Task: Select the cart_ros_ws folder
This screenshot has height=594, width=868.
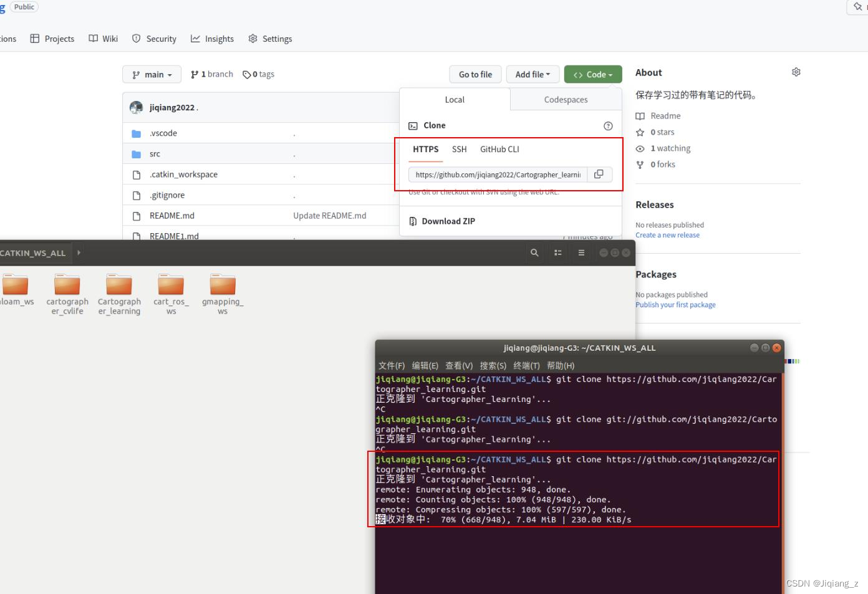Action: pos(171,294)
